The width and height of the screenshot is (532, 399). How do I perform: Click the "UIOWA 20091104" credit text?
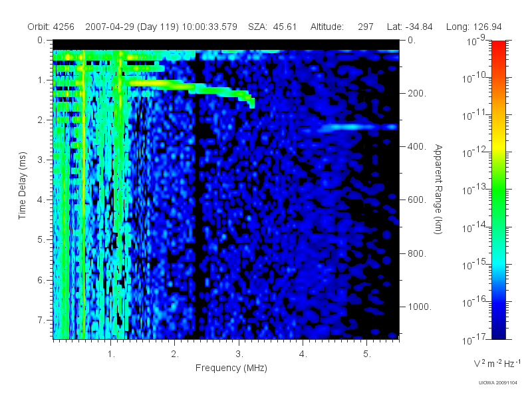pyautogui.click(x=497, y=383)
